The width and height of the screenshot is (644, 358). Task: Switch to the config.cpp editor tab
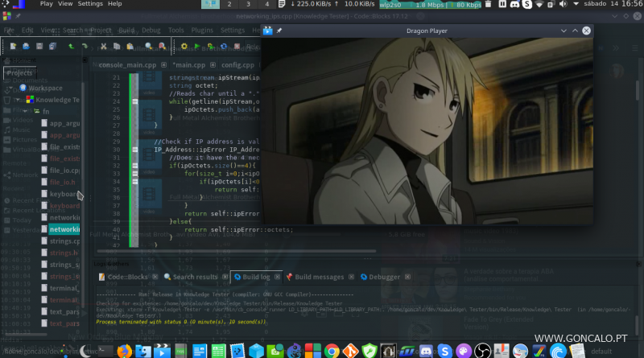pyautogui.click(x=237, y=65)
